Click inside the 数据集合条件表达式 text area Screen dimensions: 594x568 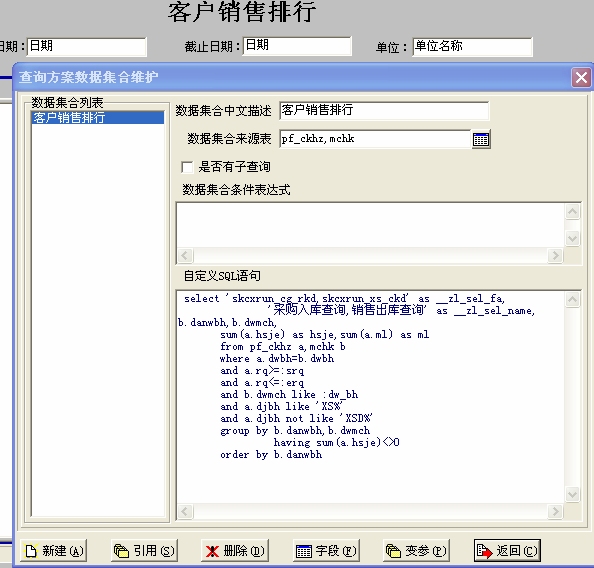[371, 225]
